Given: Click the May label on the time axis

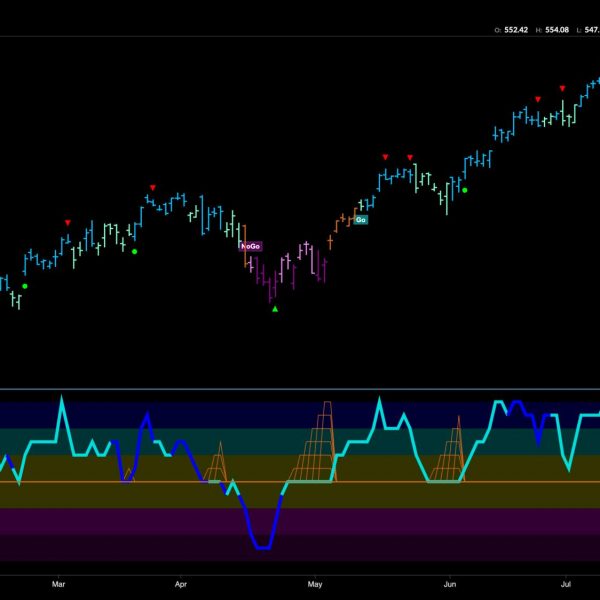Looking at the screenshot, I should click(315, 584).
